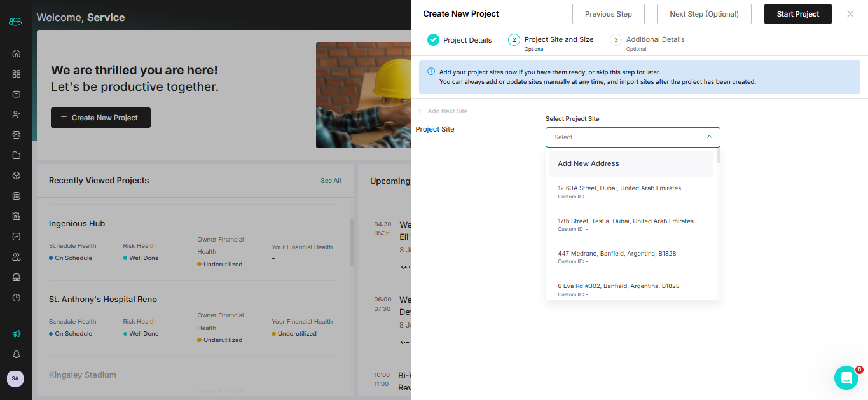Screen dimensions: 868x400
Task: Click the megaphone announcements icon
Action: (17, 334)
